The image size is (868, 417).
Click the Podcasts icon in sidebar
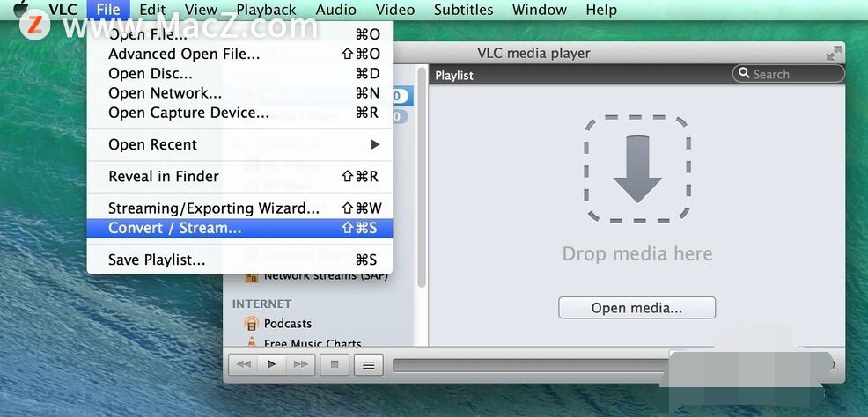[251, 324]
